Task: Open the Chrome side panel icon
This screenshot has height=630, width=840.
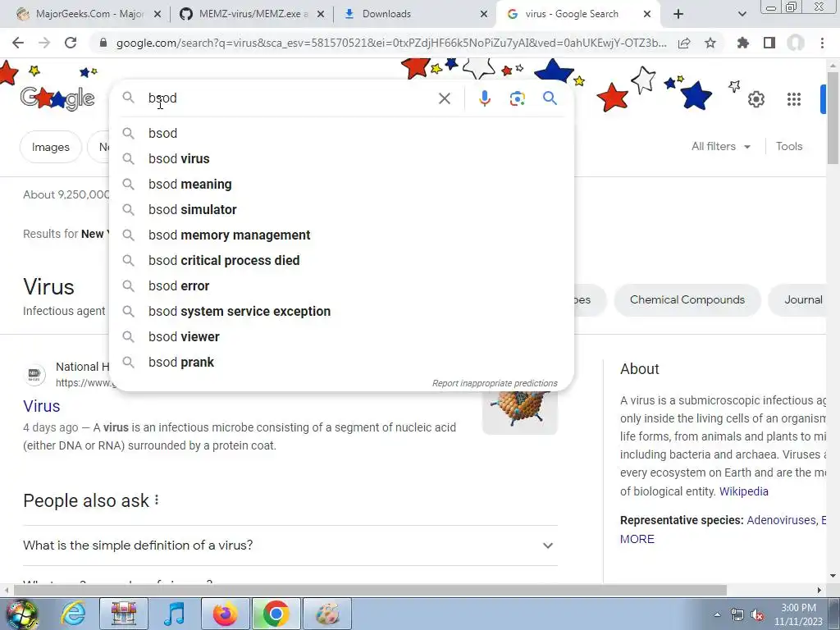Action: pos(769,43)
